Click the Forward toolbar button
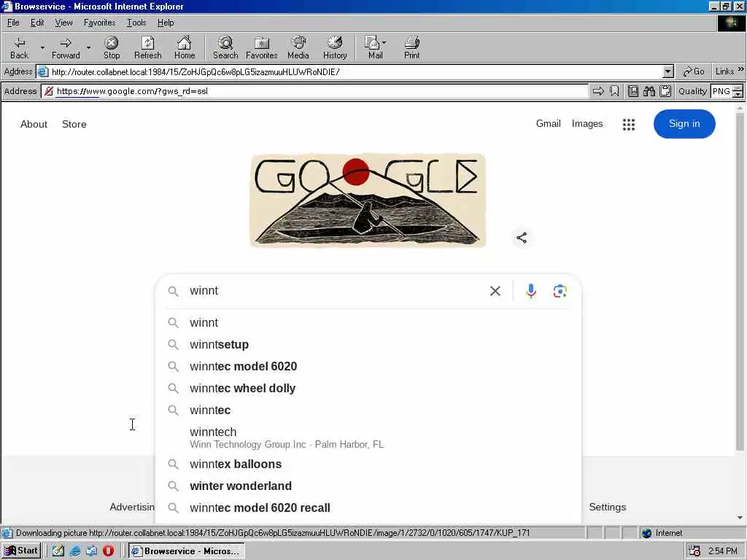 click(66, 47)
